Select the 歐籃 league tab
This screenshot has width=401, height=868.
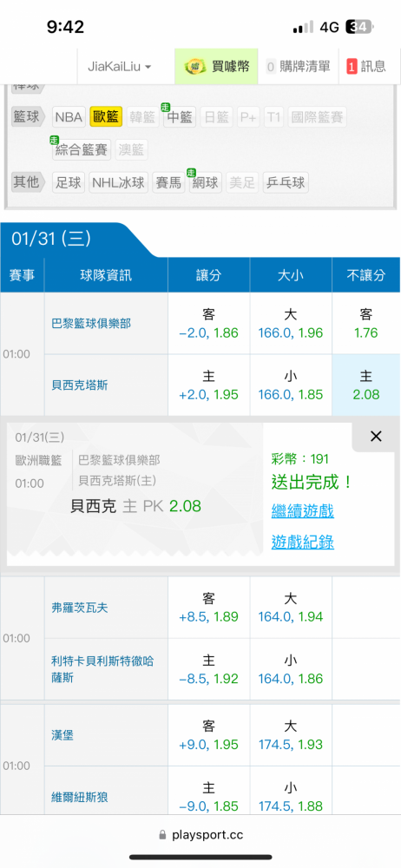(105, 117)
